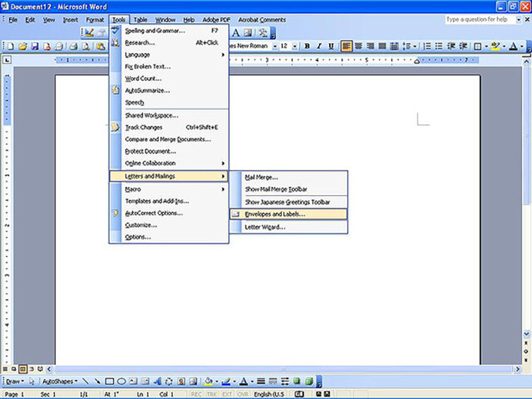Open Options in Tools menu

click(x=169, y=237)
